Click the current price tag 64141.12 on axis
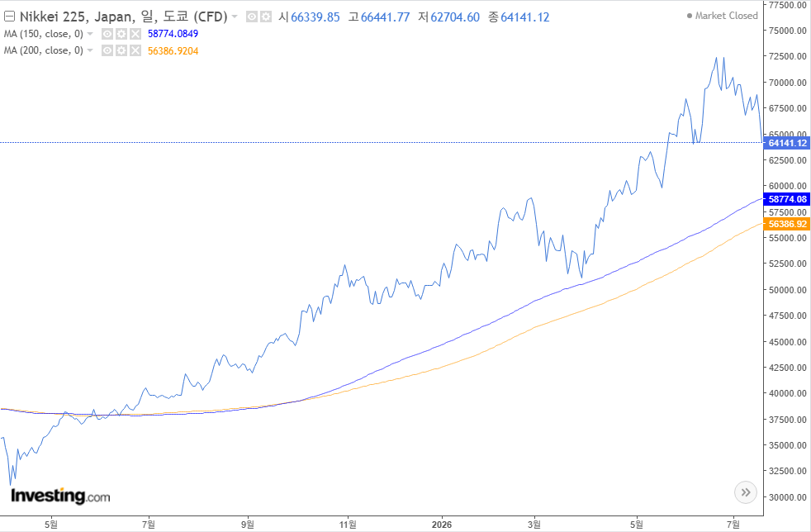This screenshot has width=811, height=532. [x=787, y=144]
